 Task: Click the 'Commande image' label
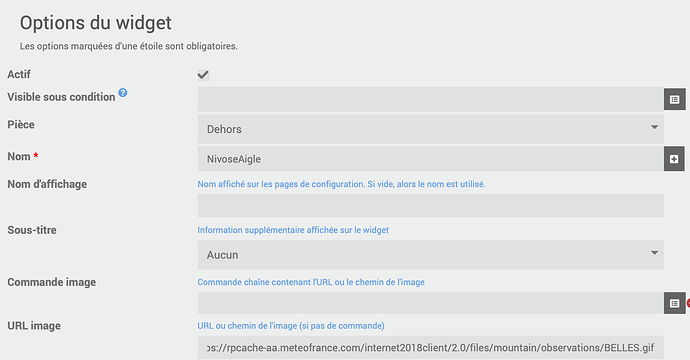coord(51,282)
